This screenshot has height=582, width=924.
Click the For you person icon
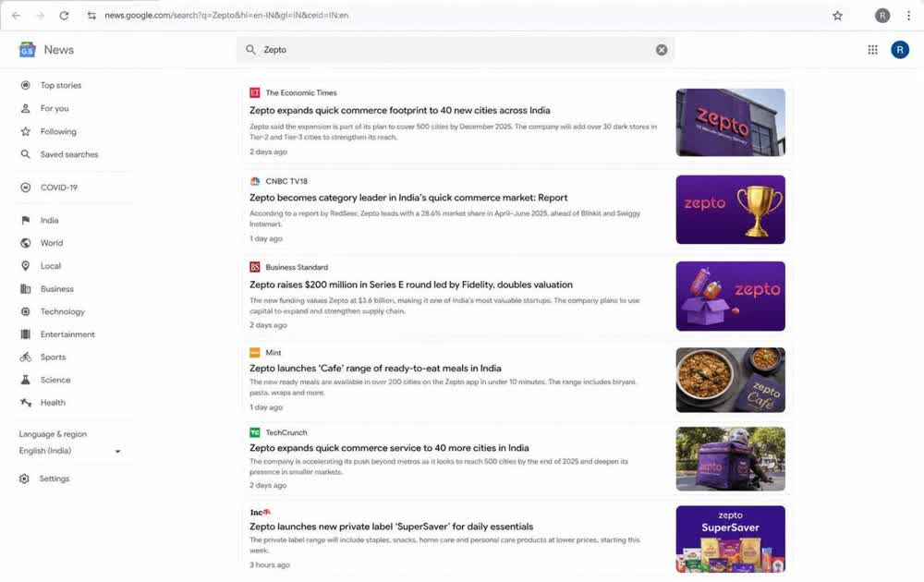point(25,108)
